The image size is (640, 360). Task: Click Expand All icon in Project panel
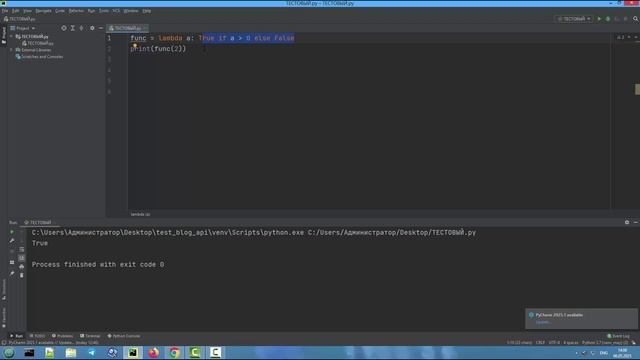(73, 28)
